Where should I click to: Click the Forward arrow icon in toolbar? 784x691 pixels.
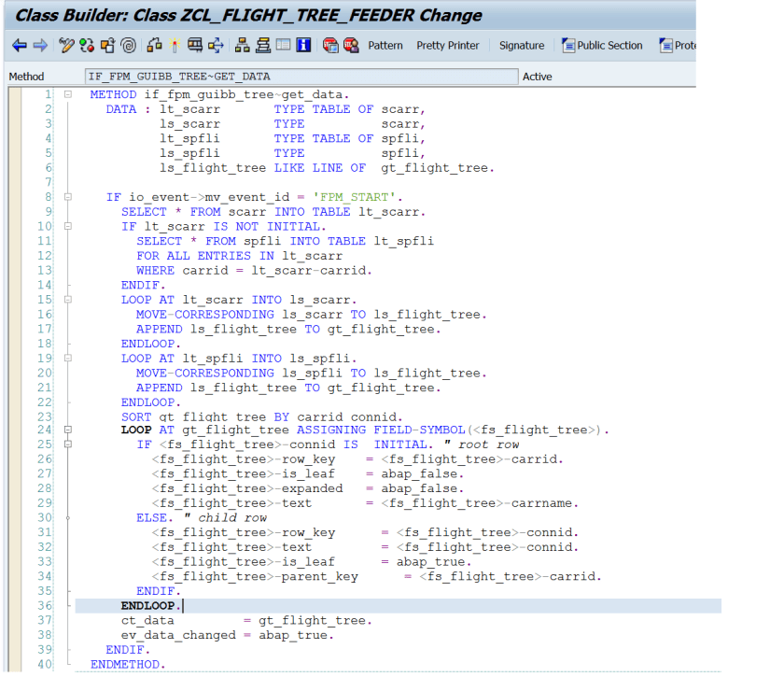click(x=39, y=45)
